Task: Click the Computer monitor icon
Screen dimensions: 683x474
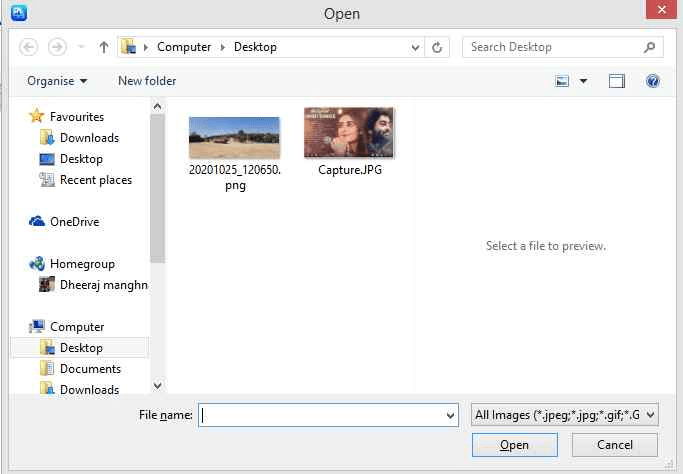Action: point(37,326)
